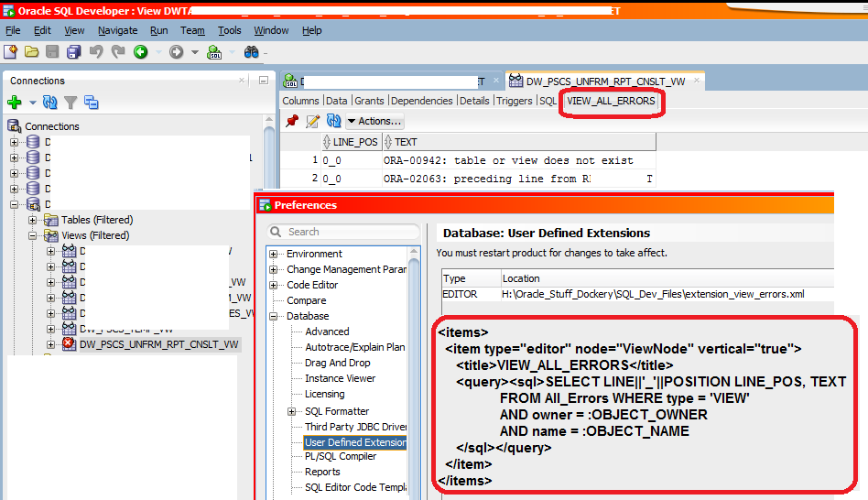The width and height of the screenshot is (868, 500).
Task: Click green plus New Connection icon
Action: (15, 103)
